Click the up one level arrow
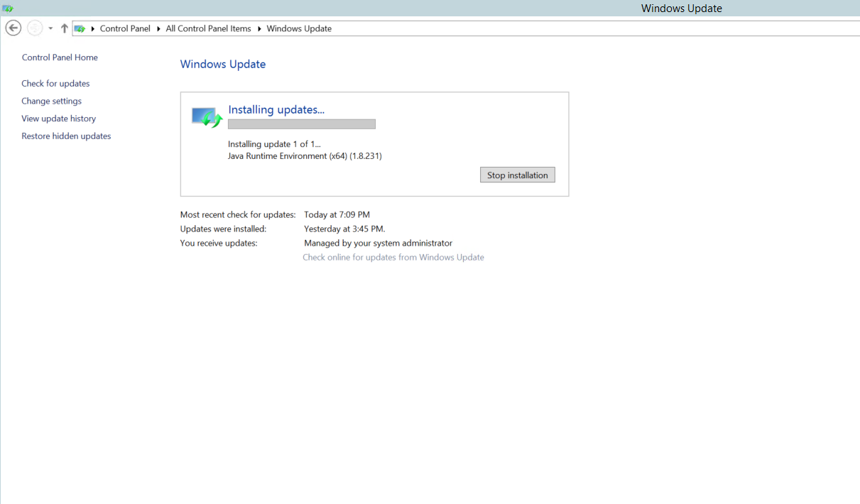Image resolution: width=860 pixels, height=504 pixels. pyautogui.click(x=63, y=28)
